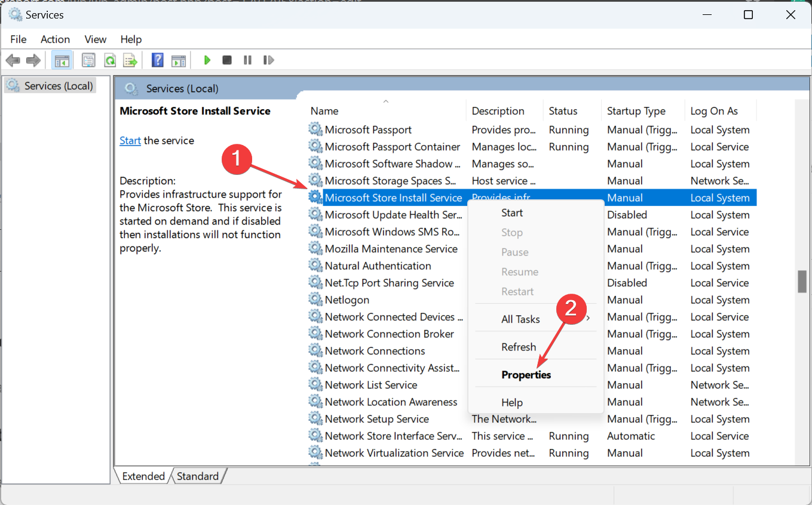Screen dimensions: 812x505
Task: Expand All Tasks submenu in context menu
Action: [x=536, y=319]
